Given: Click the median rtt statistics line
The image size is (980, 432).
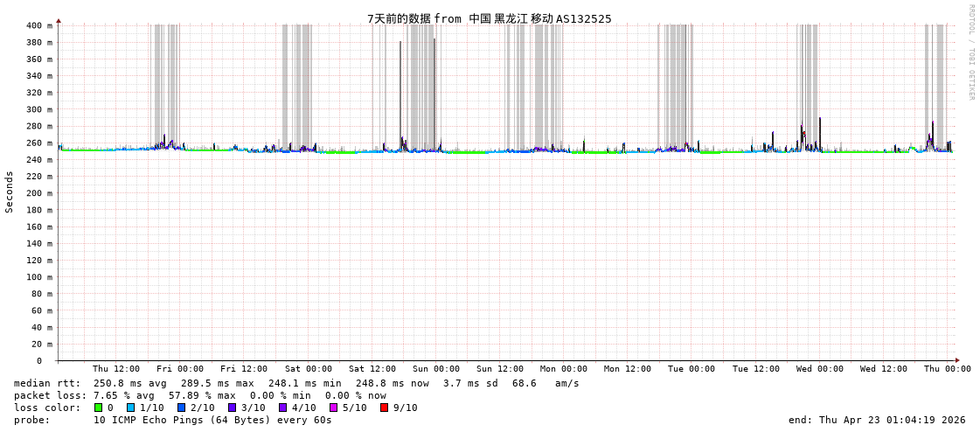Looking at the screenshot, I should [x=296, y=383].
